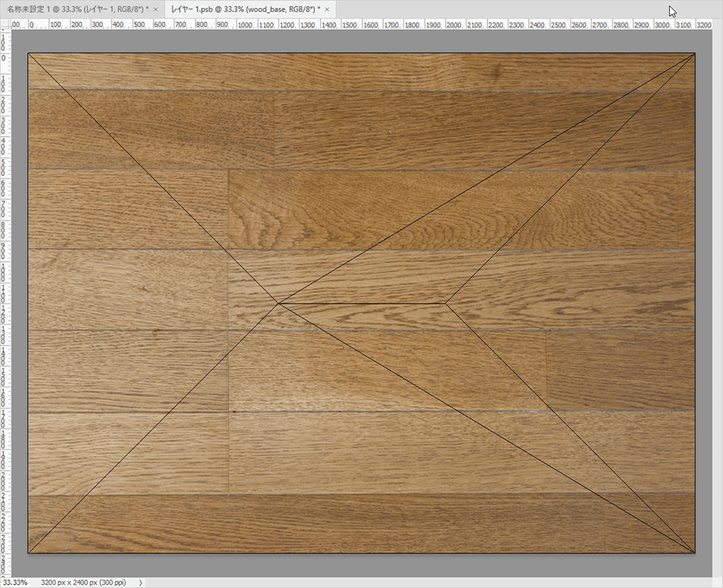
Task: Expand the status bar info arrow menu
Action: 141,582
